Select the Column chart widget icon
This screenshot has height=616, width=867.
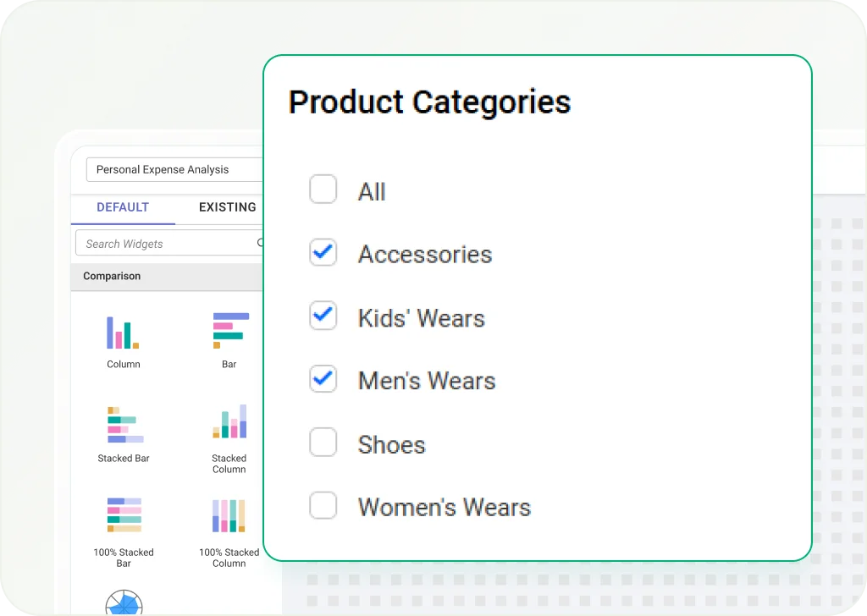123,333
